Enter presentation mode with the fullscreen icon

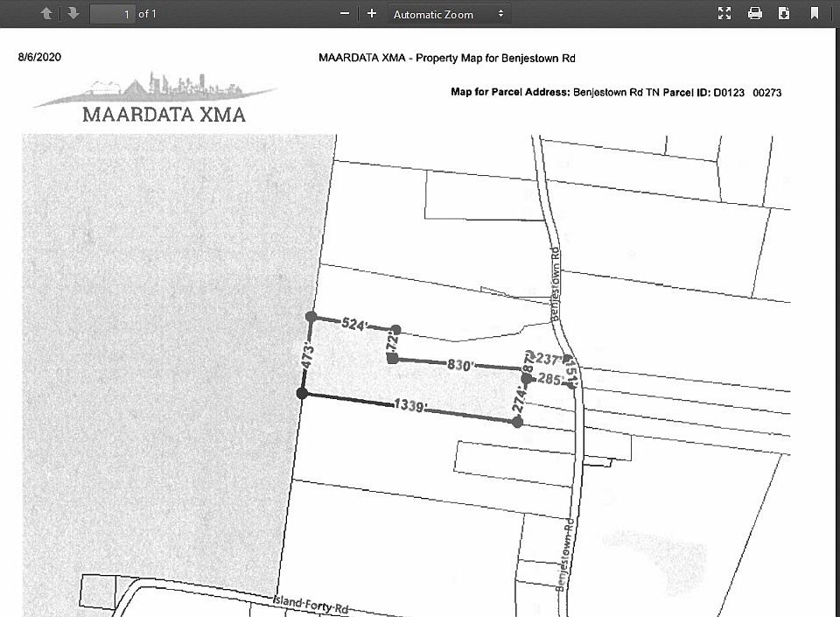click(724, 14)
